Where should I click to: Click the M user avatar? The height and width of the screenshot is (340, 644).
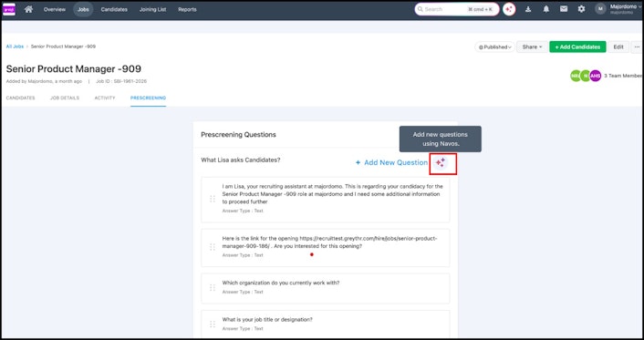[x=600, y=9]
